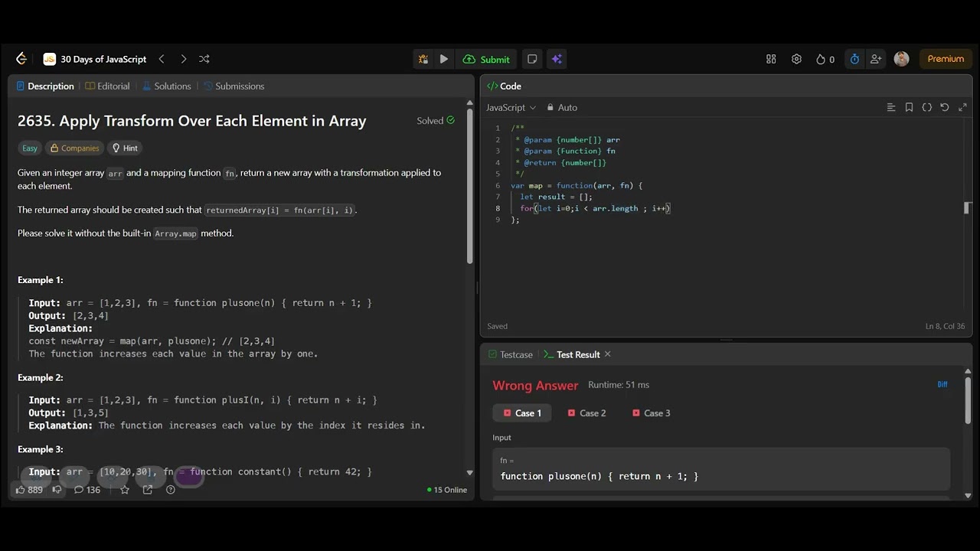
Task: Click the Wrong Answer heading
Action: coord(535,385)
